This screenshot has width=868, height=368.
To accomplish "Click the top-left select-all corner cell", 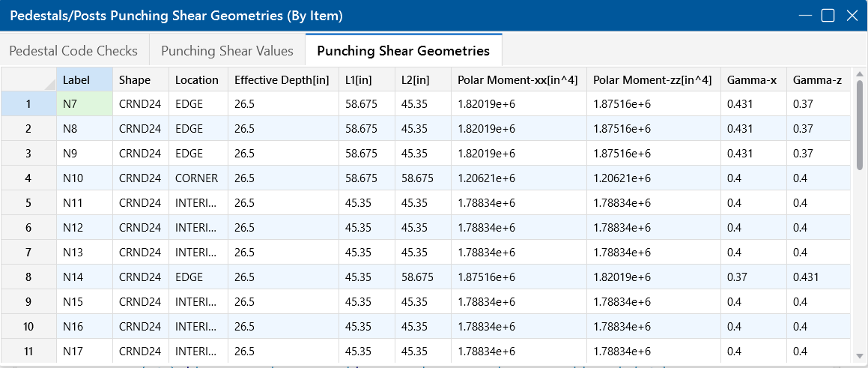I will click(28, 80).
